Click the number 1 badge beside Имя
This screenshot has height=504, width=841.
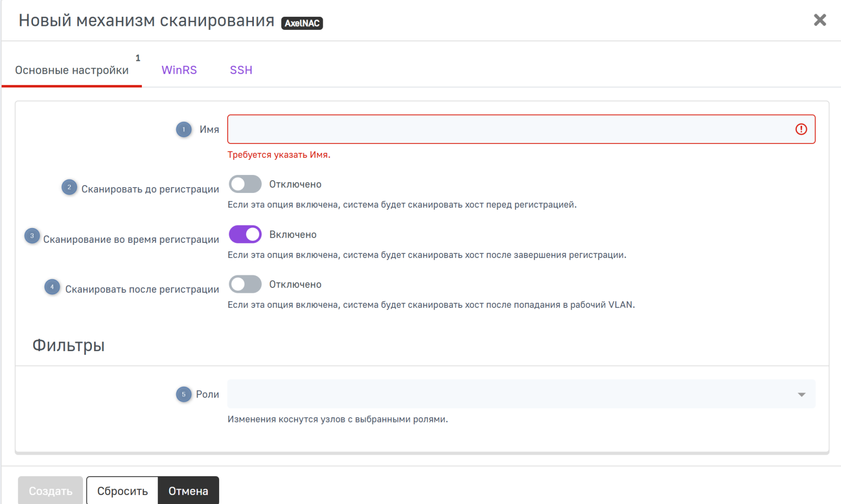tap(183, 129)
